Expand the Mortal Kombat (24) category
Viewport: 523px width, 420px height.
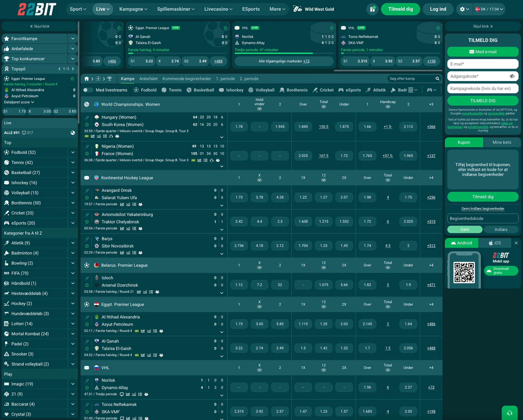pyautogui.click(x=73, y=334)
